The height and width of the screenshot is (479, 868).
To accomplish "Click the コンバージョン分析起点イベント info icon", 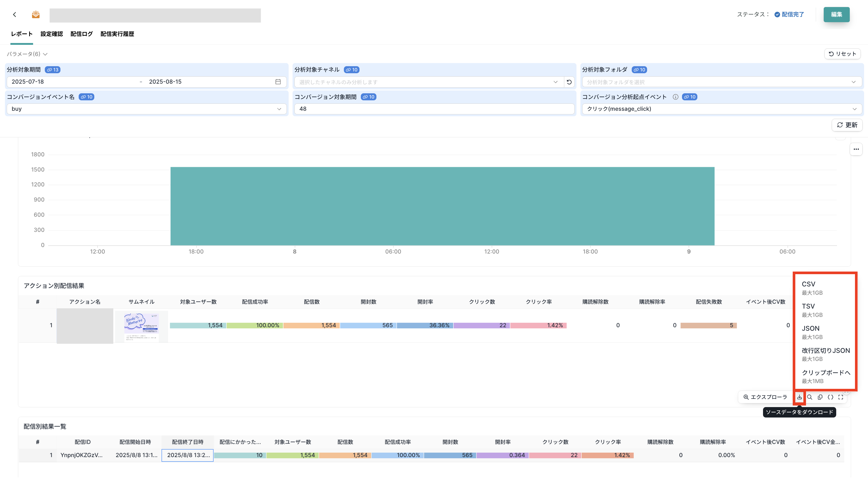I will (x=675, y=97).
